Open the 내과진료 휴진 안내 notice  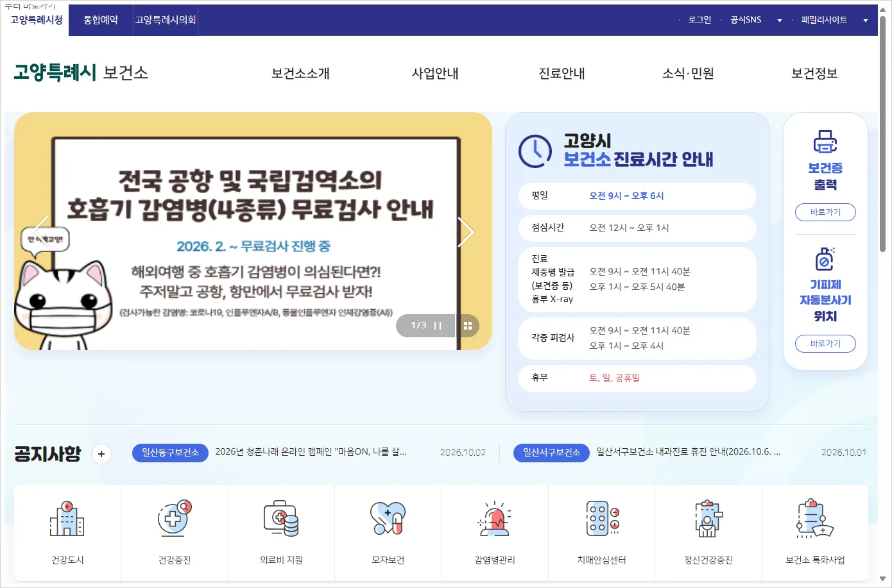[689, 452]
